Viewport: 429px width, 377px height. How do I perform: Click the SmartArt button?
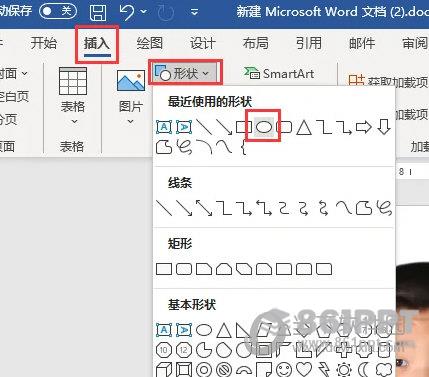tap(279, 73)
